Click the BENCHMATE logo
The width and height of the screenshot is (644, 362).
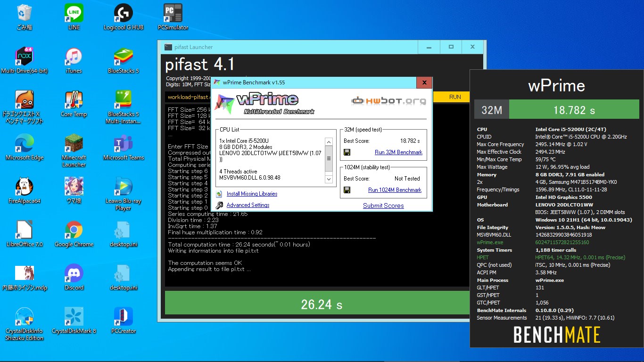tap(557, 335)
